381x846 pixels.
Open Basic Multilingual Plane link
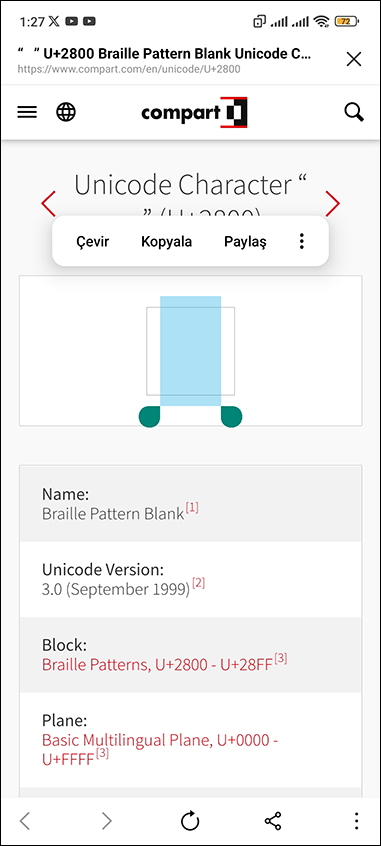(160, 749)
